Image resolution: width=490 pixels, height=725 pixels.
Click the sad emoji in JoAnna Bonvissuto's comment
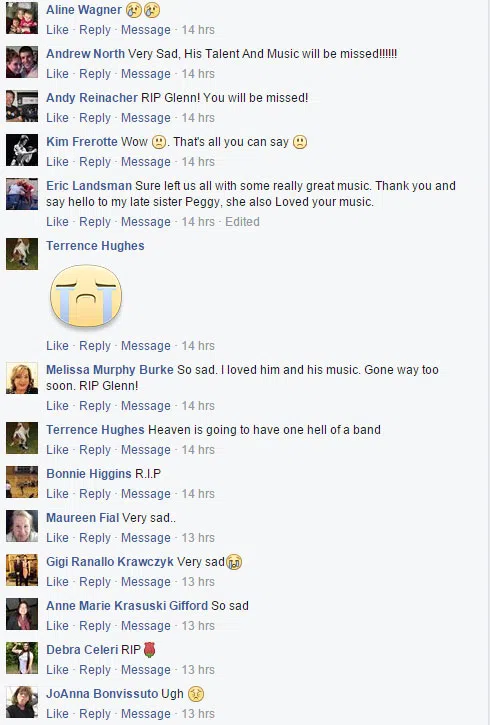(x=196, y=694)
